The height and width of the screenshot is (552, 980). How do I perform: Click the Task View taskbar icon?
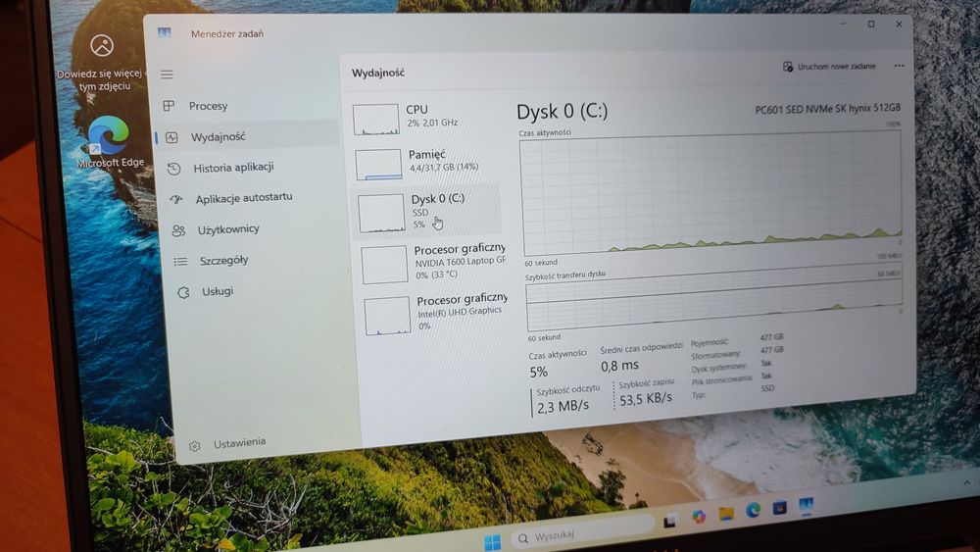(670, 520)
